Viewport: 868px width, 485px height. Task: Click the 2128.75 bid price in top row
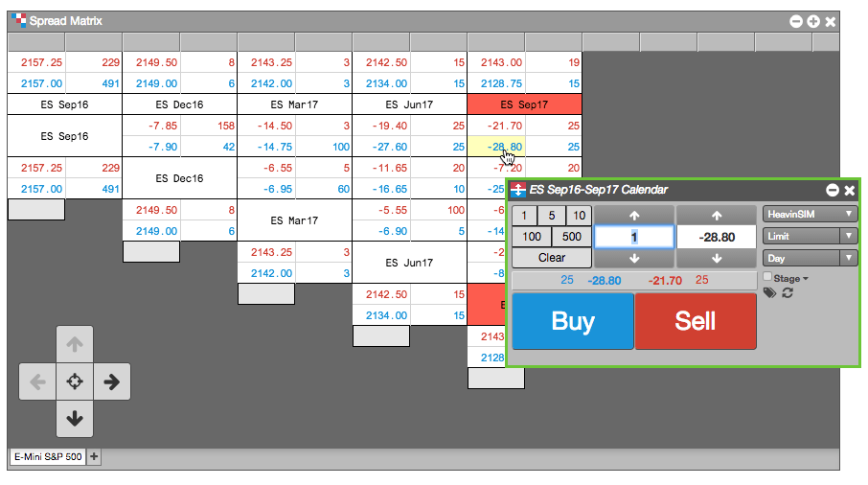click(496, 83)
